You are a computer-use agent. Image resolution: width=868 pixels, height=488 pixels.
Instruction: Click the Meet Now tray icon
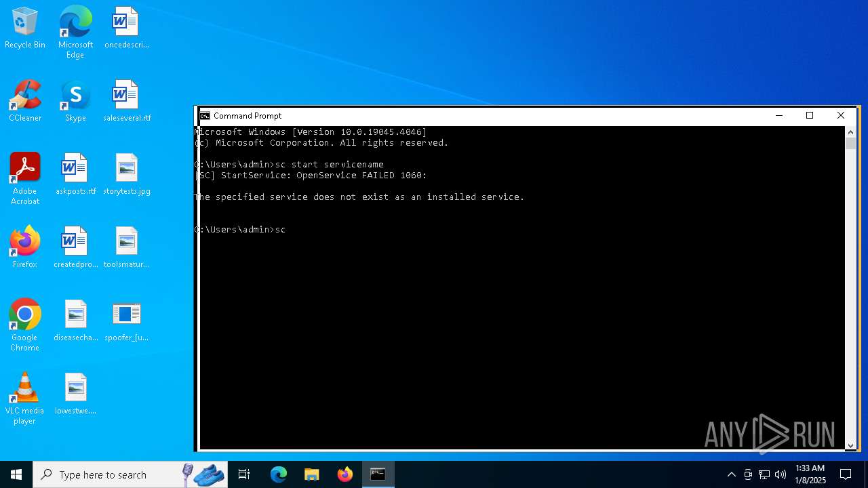coord(748,474)
